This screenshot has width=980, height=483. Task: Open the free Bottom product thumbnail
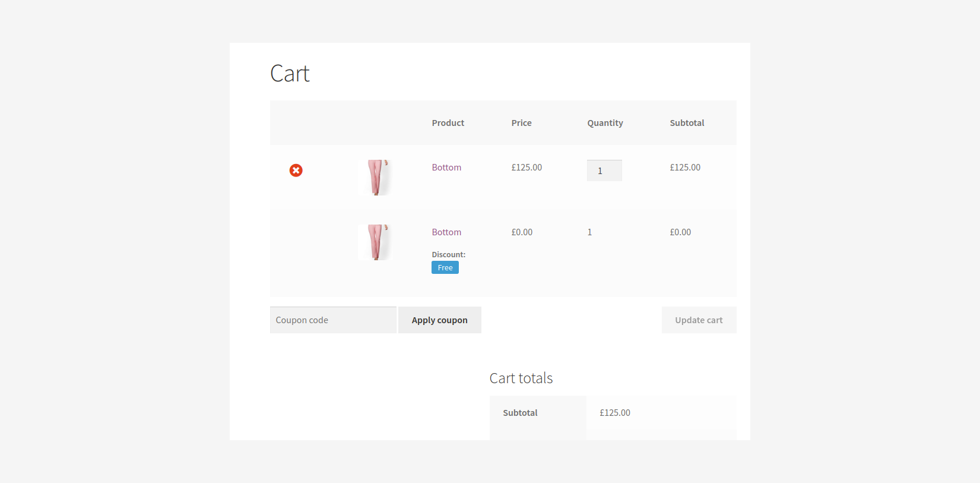pyautogui.click(x=375, y=242)
